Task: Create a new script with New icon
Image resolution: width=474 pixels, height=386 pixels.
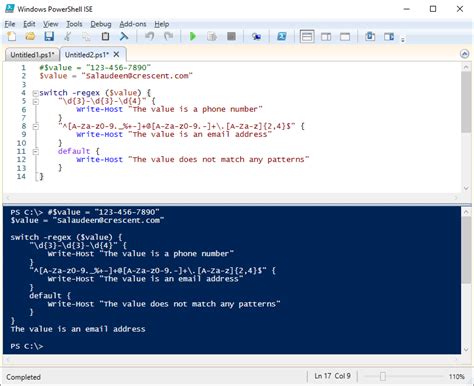Action: [12, 36]
